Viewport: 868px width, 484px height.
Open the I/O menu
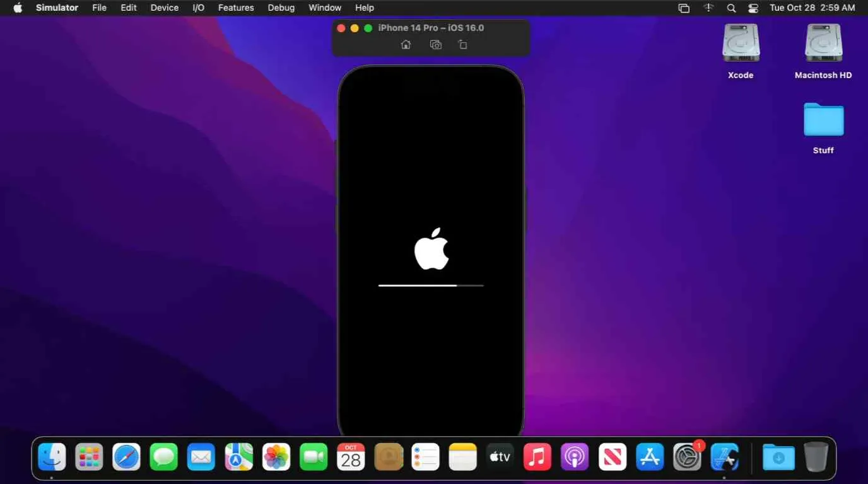pos(198,8)
